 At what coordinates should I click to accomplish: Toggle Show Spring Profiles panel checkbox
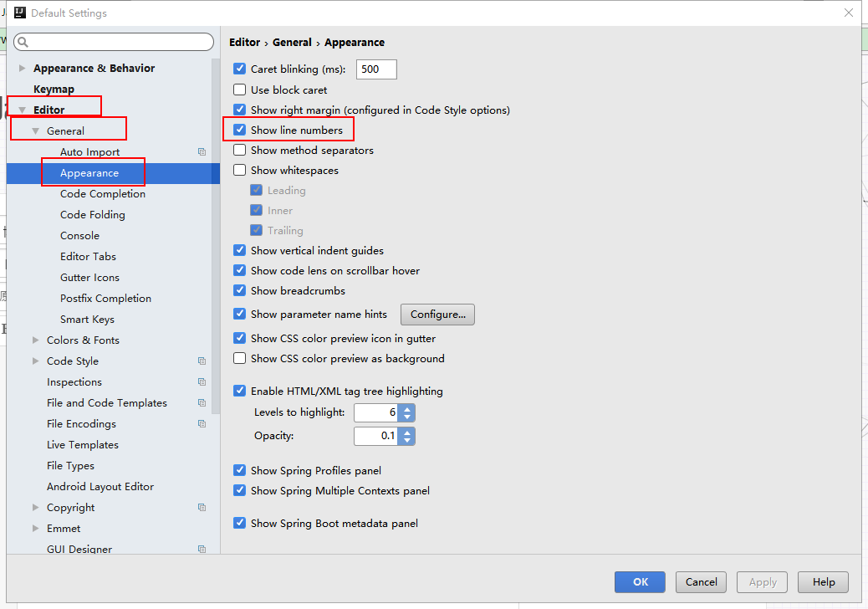pos(240,470)
